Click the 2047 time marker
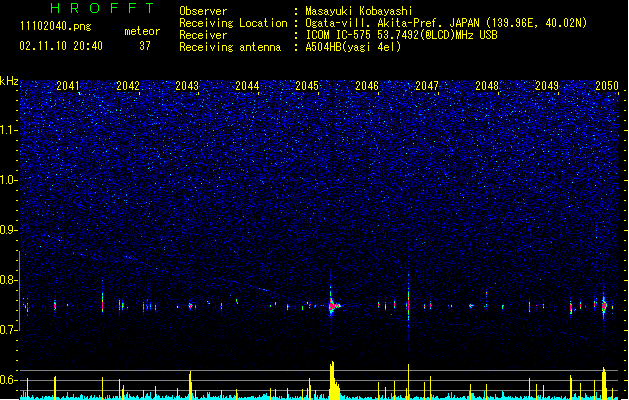Screen dimensions: 629x400 click(x=427, y=86)
